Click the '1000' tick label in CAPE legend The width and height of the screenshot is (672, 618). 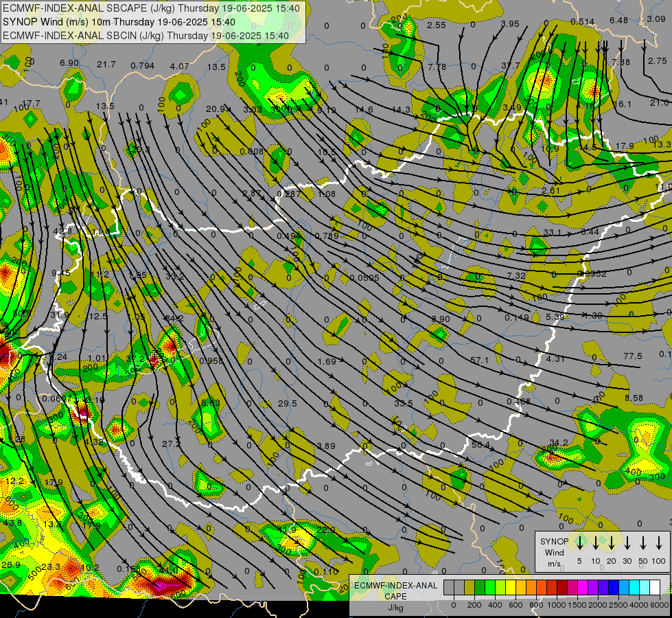tap(557, 605)
